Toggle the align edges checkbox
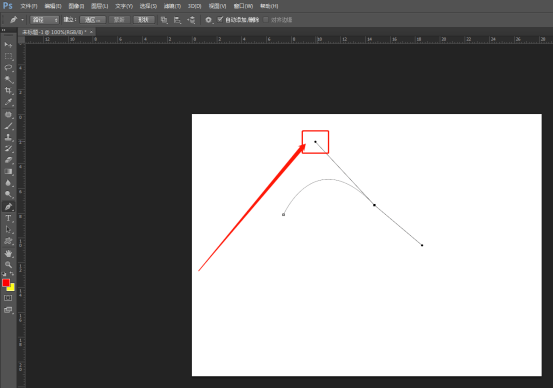Screen dimensions: 553x389 coord(266,19)
